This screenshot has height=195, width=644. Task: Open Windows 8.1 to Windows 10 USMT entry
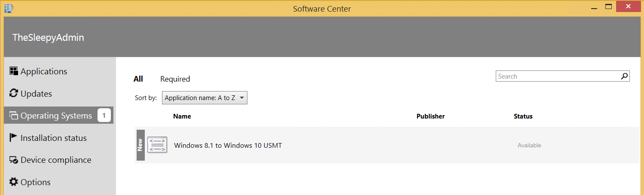pyautogui.click(x=228, y=146)
